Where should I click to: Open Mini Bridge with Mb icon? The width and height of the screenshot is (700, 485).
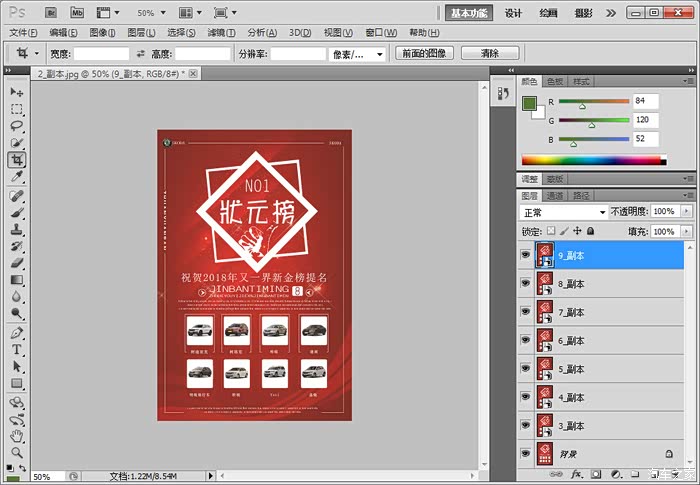(x=77, y=13)
